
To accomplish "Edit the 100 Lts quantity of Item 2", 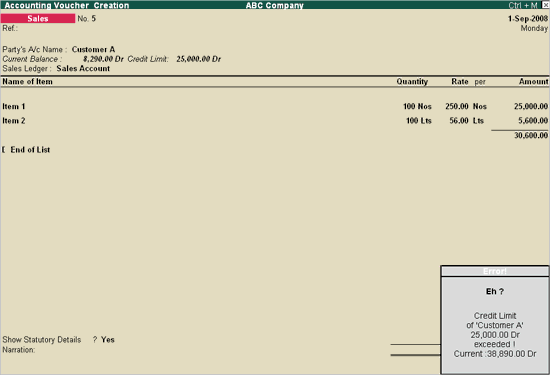I will pyautogui.click(x=418, y=121).
